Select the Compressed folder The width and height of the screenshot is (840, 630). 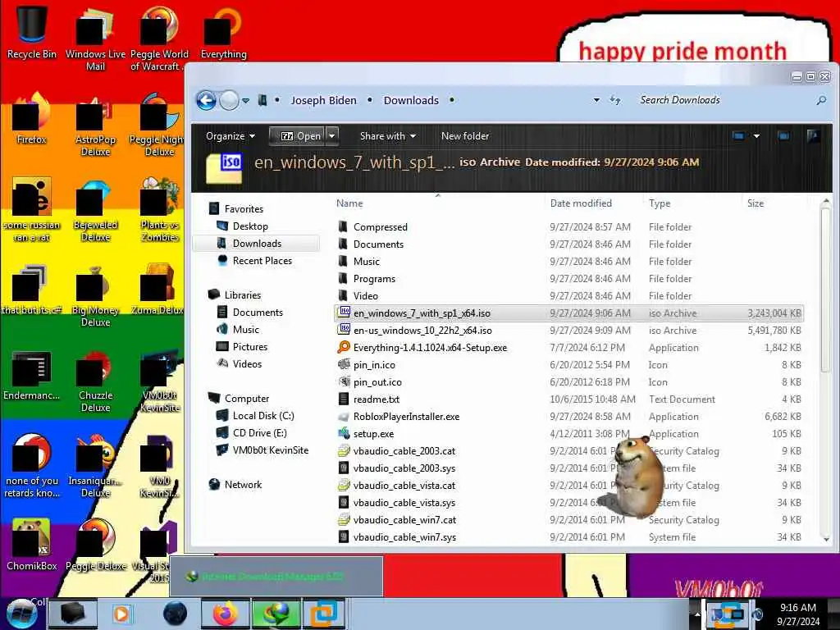[381, 227]
